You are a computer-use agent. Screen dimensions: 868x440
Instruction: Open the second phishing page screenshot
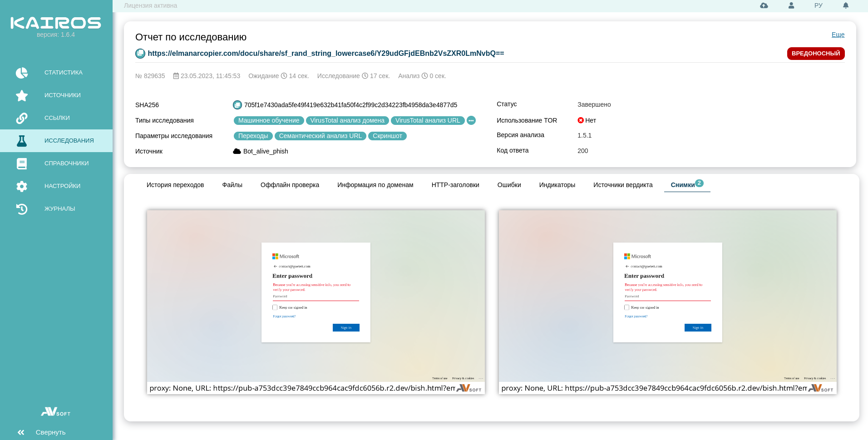pos(667,295)
